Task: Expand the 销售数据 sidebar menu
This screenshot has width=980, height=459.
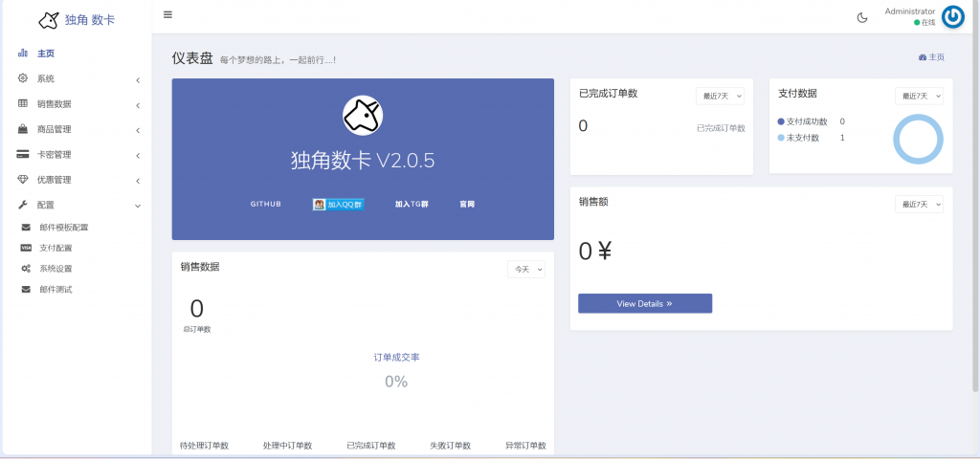Action: pyautogui.click(x=77, y=104)
